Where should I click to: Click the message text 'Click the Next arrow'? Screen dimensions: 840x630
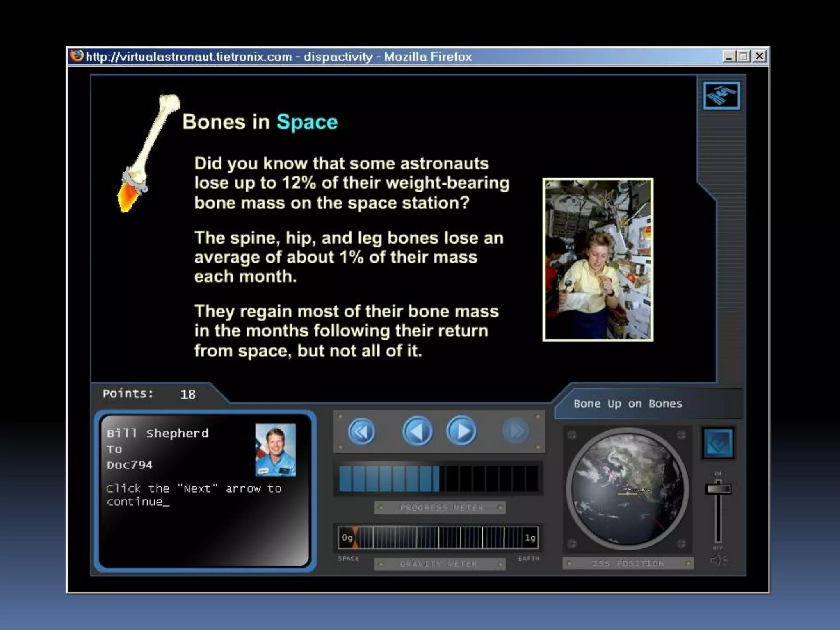coord(194,495)
